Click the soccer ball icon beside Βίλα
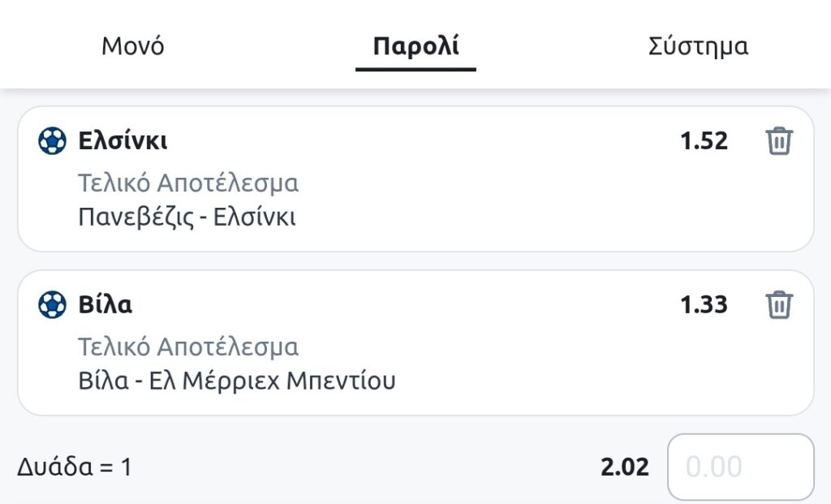The height and width of the screenshot is (504, 831). (x=52, y=305)
